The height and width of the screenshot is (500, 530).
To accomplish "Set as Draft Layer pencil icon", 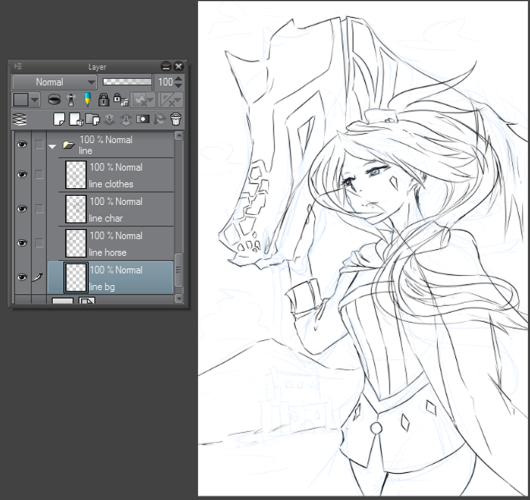I will (88, 100).
